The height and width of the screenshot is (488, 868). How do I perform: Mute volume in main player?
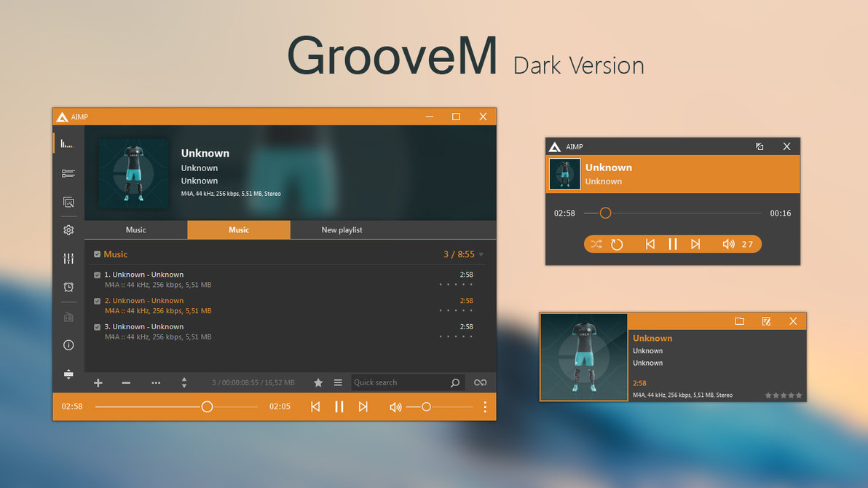click(395, 407)
